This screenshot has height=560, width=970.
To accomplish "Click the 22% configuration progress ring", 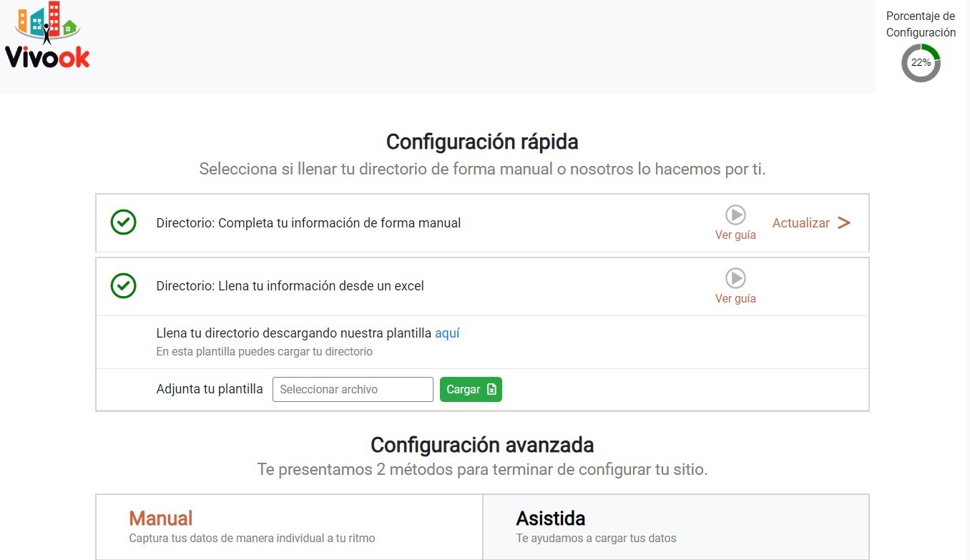I will tap(921, 63).
